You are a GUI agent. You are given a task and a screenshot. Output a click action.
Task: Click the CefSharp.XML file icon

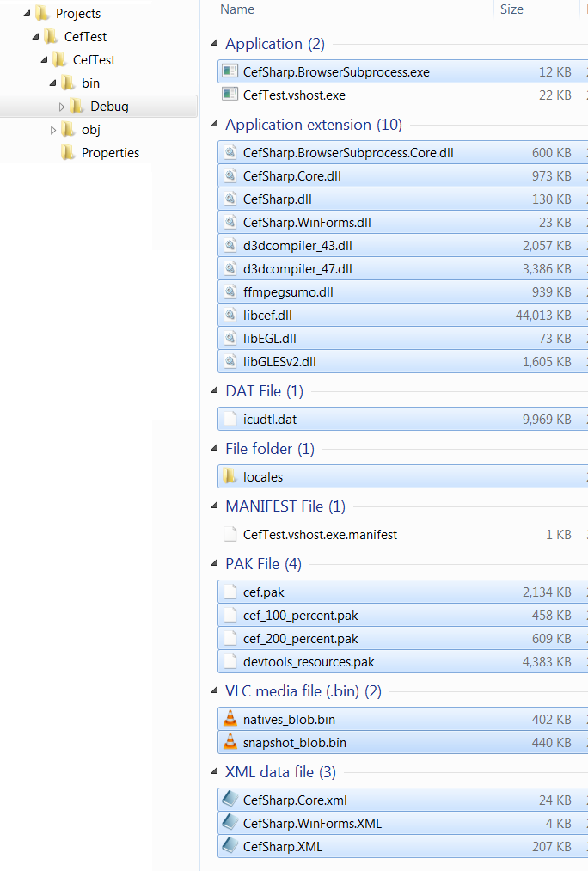click(230, 847)
